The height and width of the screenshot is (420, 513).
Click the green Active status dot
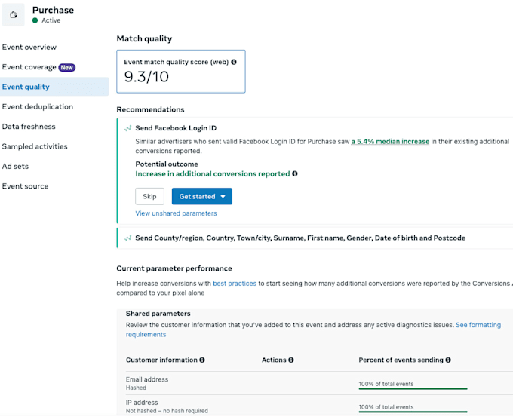[35, 20]
